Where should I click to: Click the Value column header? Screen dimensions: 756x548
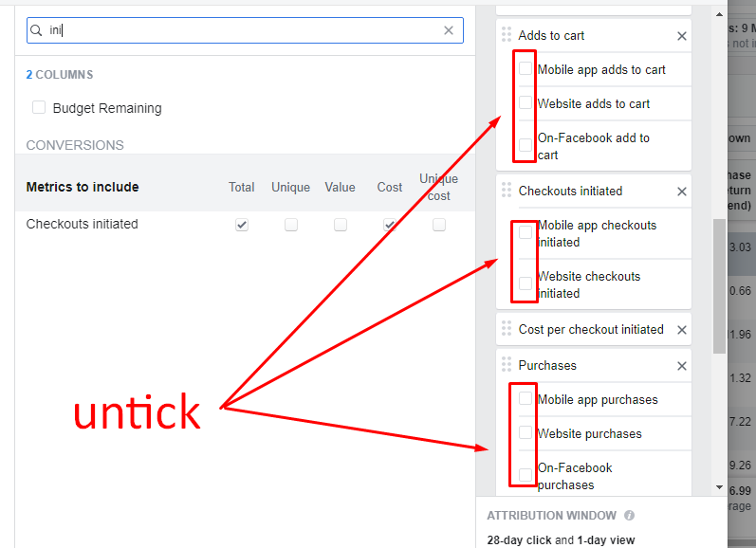coord(340,187)
